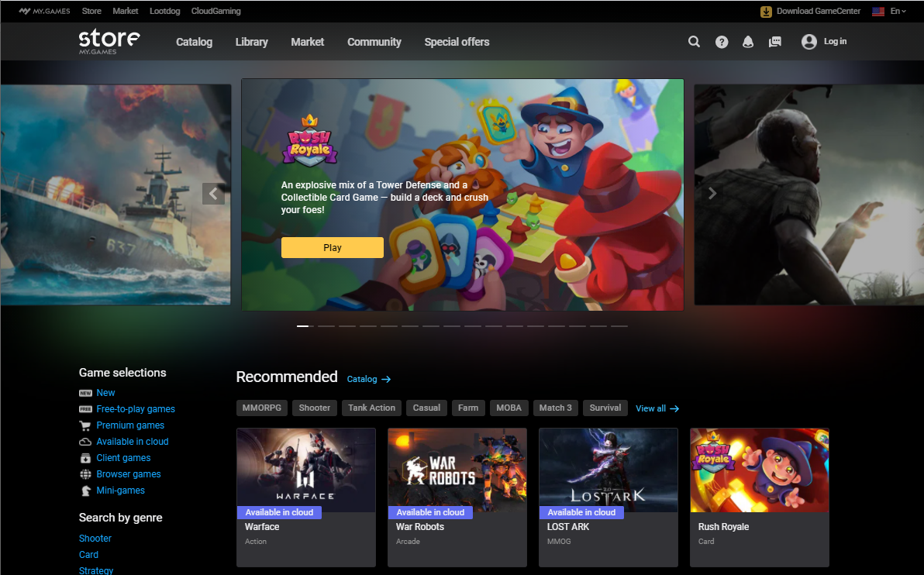Screen dimensions: 924x575
Task: Click View all genres link
Action: coord(650,409)
